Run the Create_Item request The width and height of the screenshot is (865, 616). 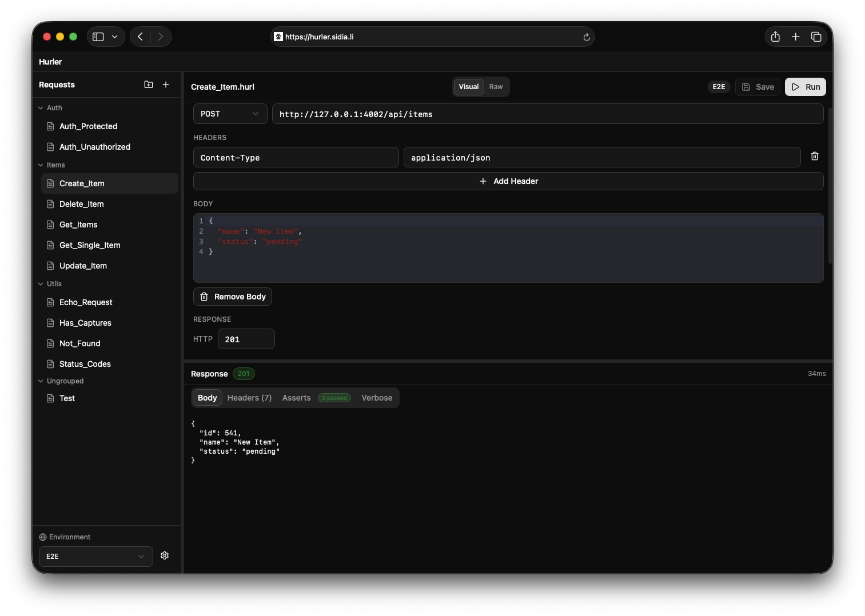[805, 86]
